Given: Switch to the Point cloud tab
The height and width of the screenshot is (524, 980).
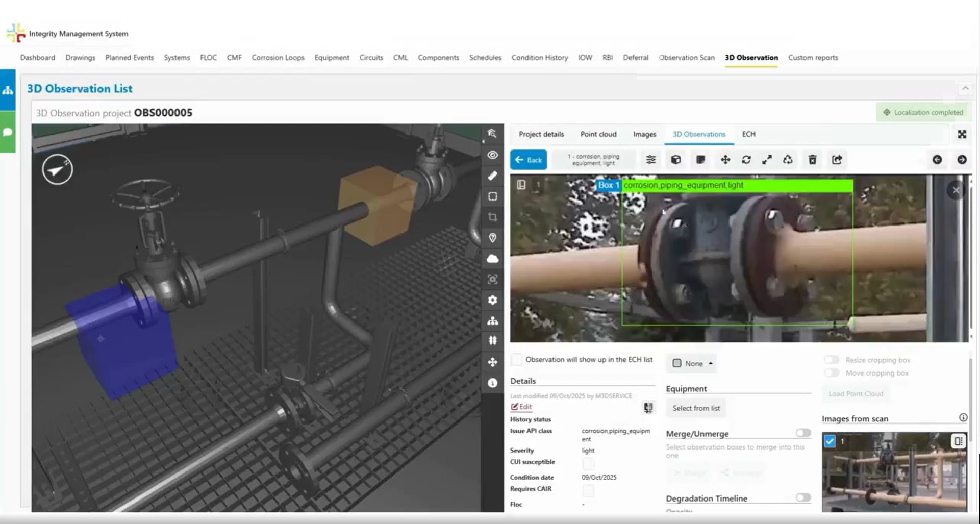Looking at the screenshot, I should tap(598, 134).
